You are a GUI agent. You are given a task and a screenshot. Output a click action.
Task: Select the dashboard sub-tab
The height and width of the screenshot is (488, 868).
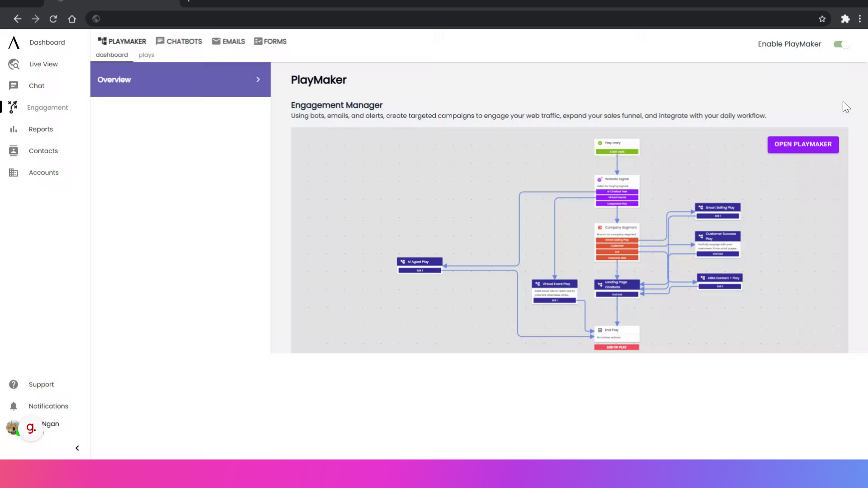coord(112,55)
